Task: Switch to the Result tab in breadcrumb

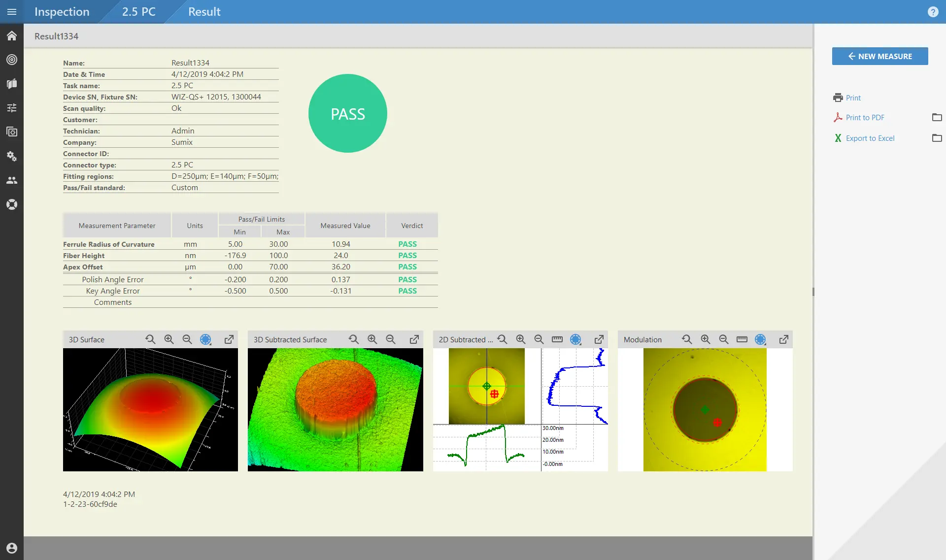Action: [204, 11]
